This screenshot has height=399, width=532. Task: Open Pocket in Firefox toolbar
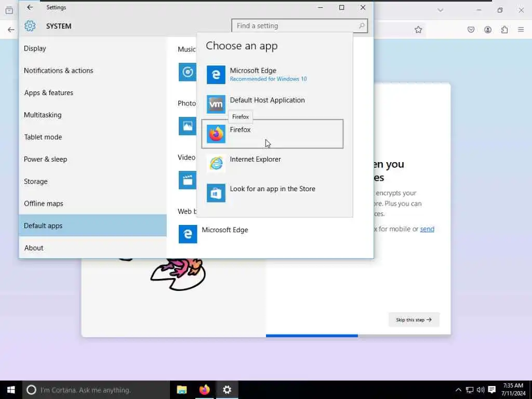[x=471, y=30]
